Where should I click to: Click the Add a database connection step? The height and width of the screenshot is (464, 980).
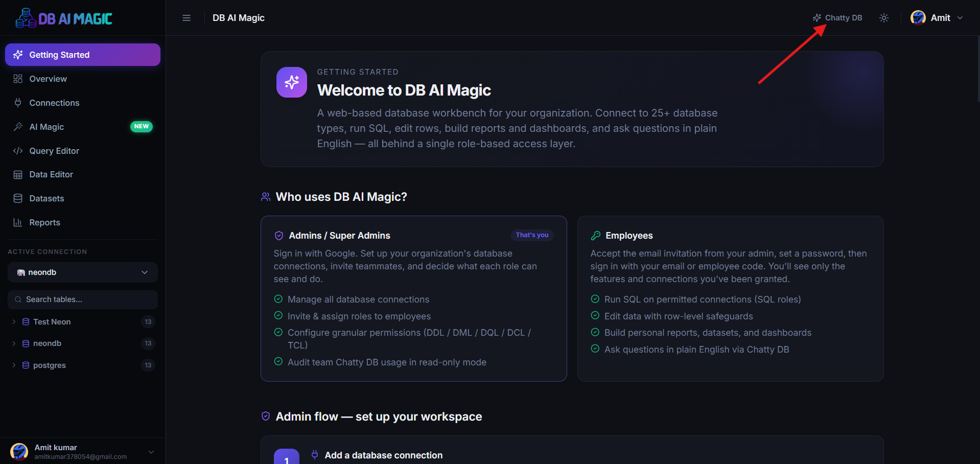click(384, 455)
